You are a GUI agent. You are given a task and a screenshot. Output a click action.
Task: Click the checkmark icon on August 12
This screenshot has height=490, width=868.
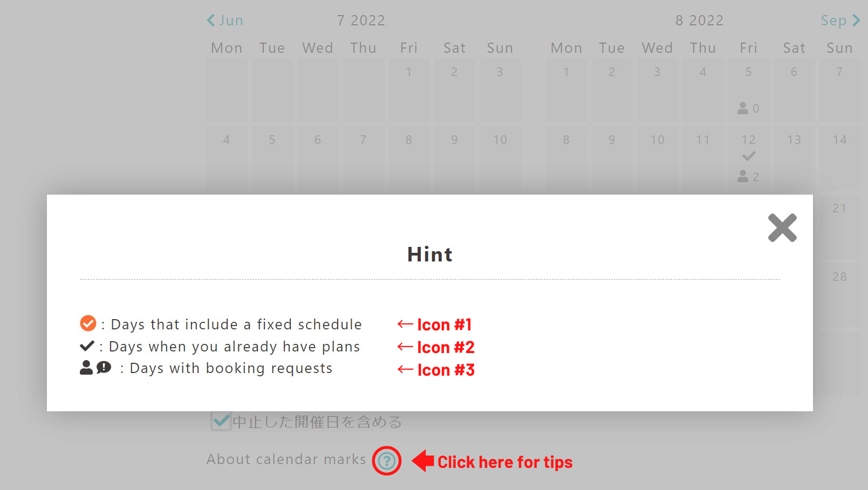(x=748, y=156)
